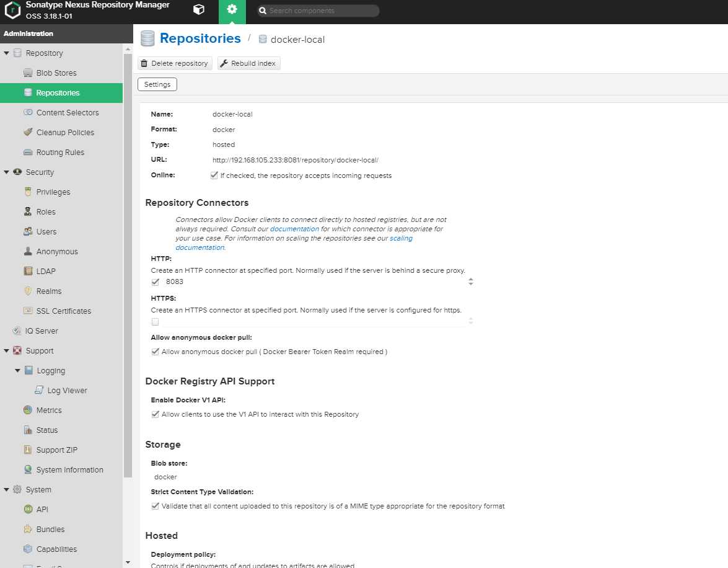This screenshot has width=728, height=568.
Task: Click the Capabilities cube icon
Action: click(28, 549)
